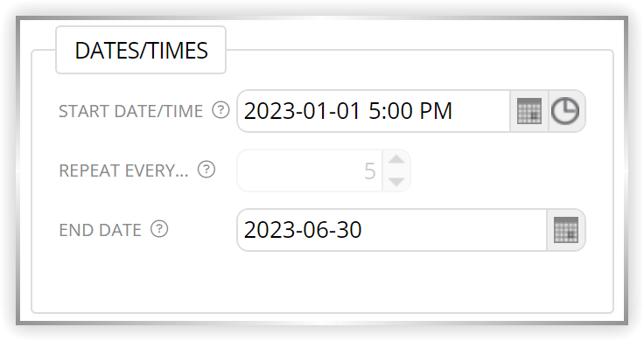Open the clock time picker icon
This screenshot has height=341, width=644.
click(565, 111)
